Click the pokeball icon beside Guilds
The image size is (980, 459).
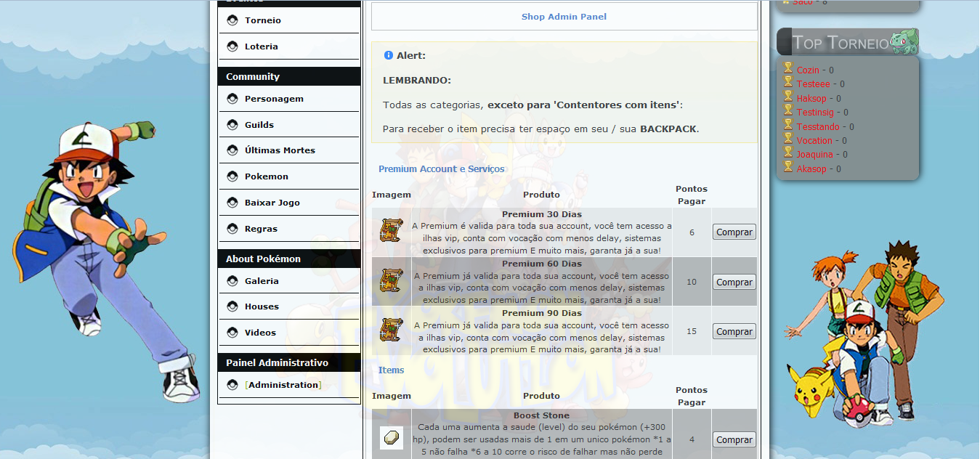232,125
